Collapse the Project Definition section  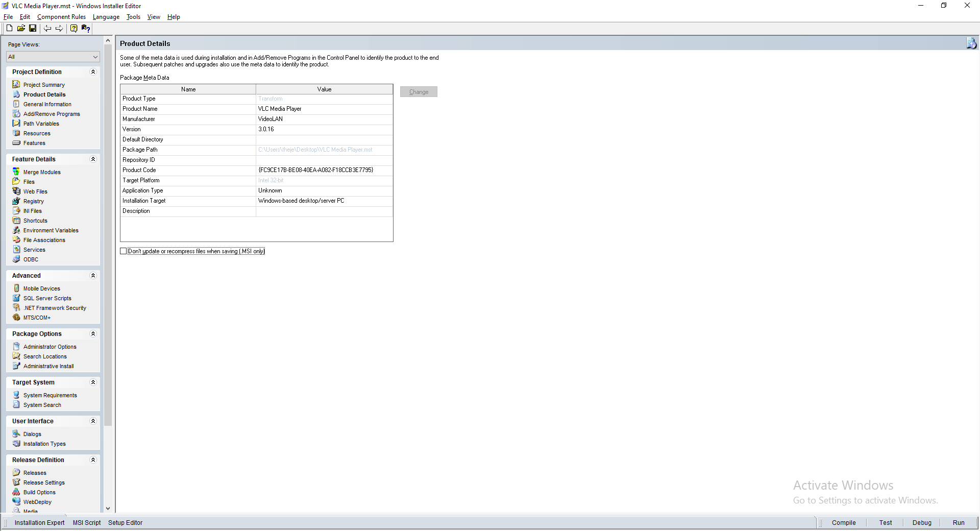(93, 72)
